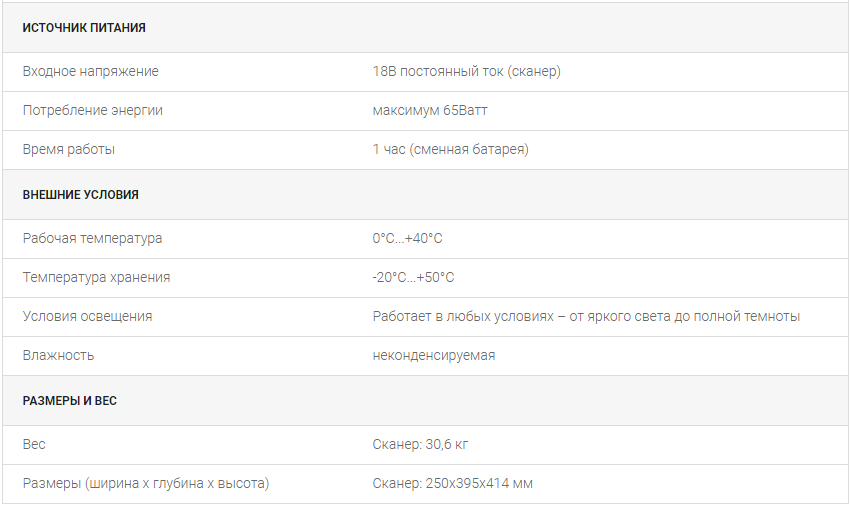Select the Влажность row label
Image resolution: width=850 pixels, height=506 pixels.
59,356
